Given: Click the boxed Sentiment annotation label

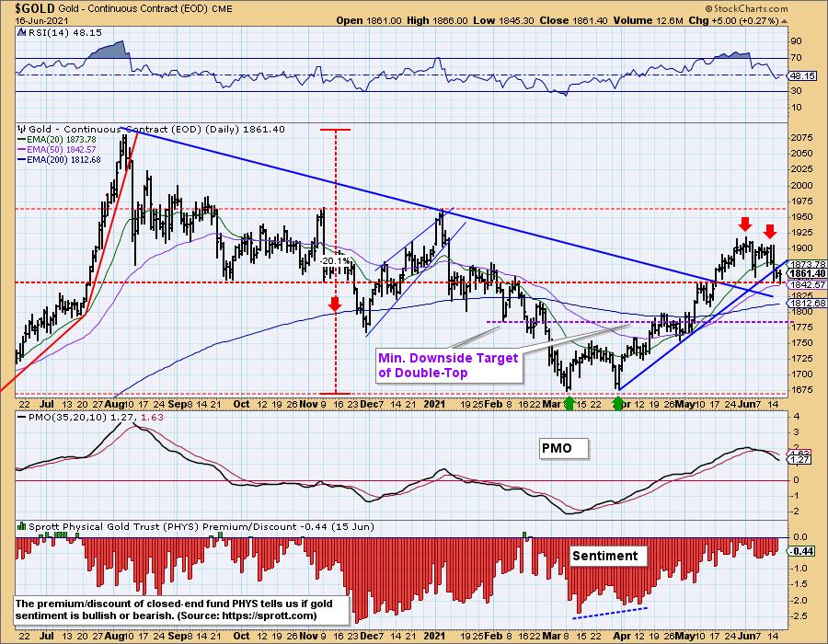Looking at the screenshot, I should pyautogui.click(x=608, y=556).
